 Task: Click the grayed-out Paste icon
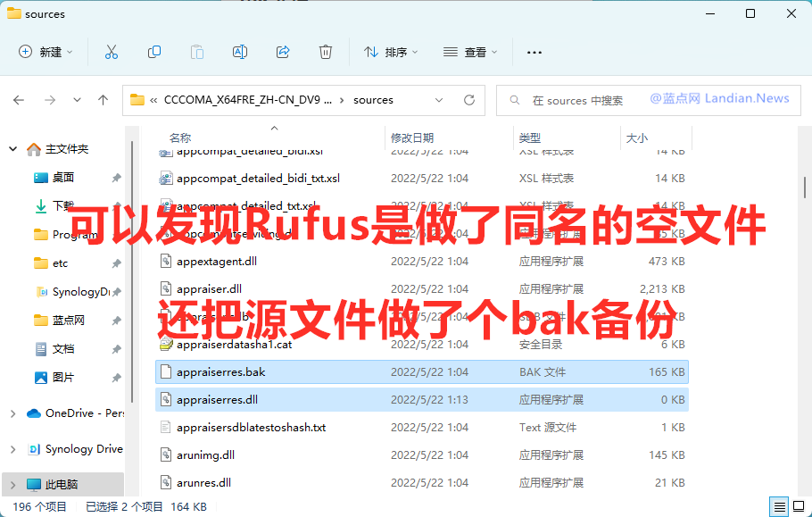(196, 53)
